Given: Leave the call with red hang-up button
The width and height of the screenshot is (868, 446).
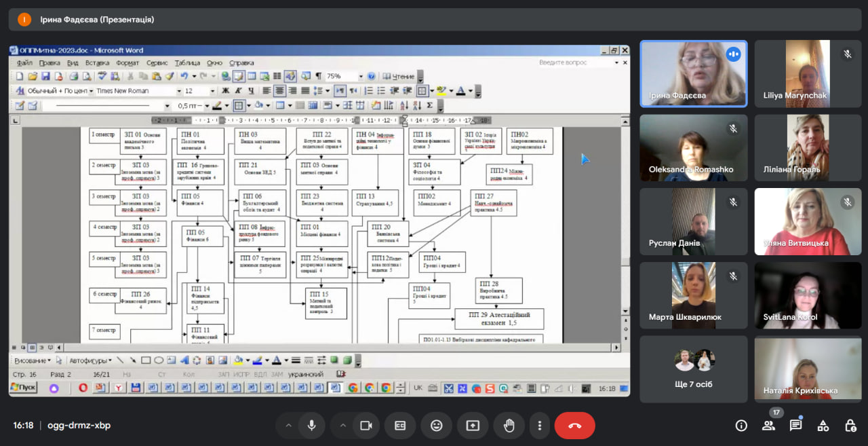Looking at the screenshot, I should click(574, 426).
